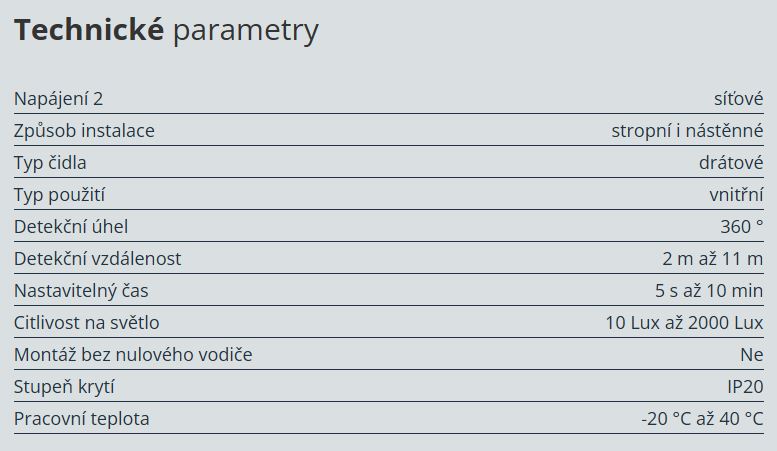Click the "Typ čidla" label
The height and width of the screenshot is (451, 777).
tap(57, 162)
